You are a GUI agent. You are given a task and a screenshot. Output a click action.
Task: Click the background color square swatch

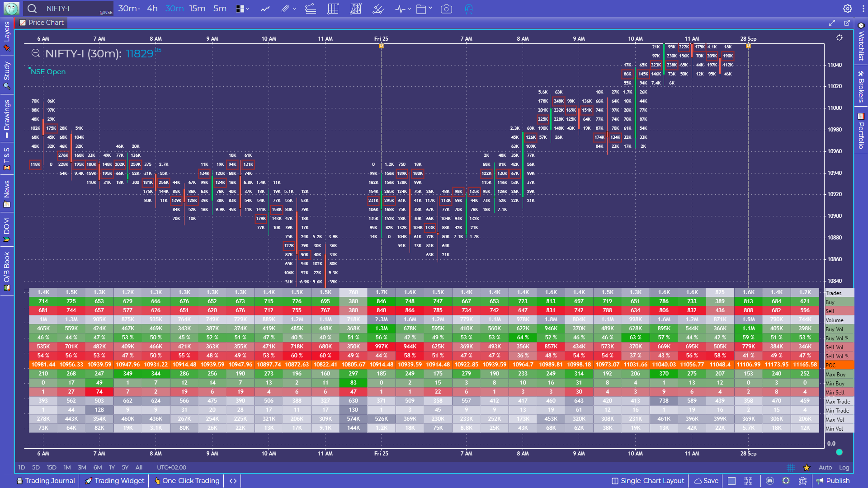coord(732,481)
